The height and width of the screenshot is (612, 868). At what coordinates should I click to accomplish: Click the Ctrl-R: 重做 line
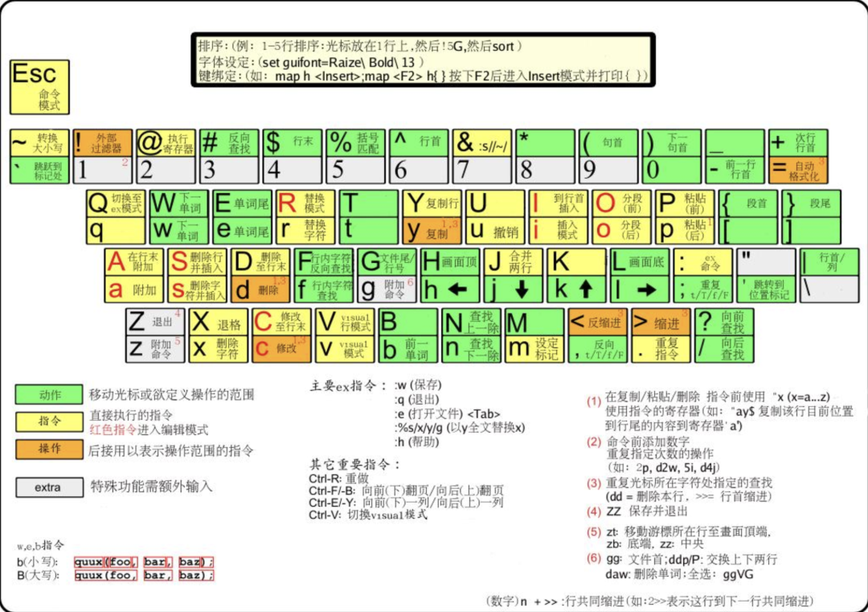(x=339, y=478)
